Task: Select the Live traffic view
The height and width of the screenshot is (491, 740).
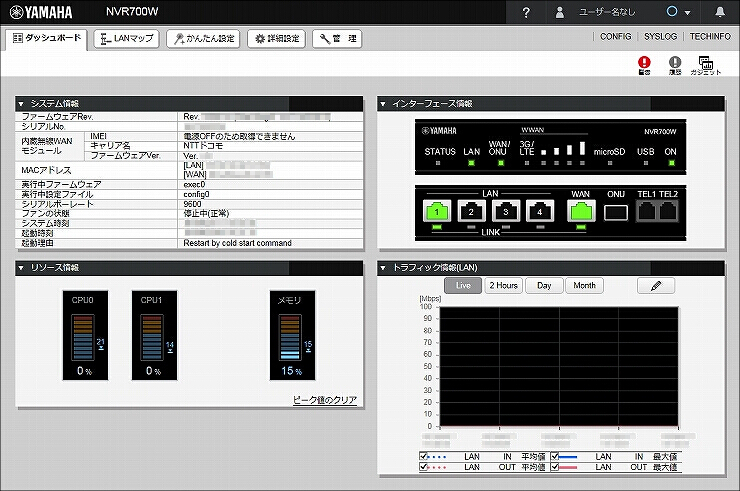Action: pos(463,286)
